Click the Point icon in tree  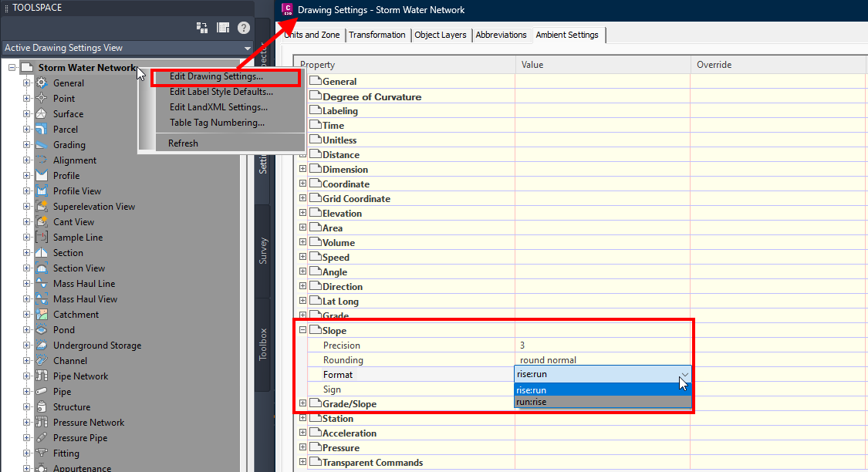tap(42, 99)
